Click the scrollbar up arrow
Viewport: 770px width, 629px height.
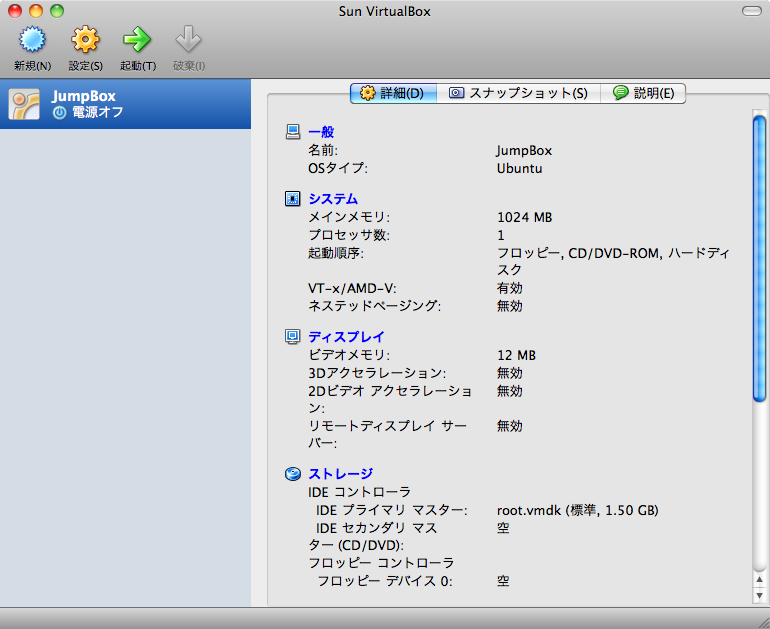click(759, 580)
